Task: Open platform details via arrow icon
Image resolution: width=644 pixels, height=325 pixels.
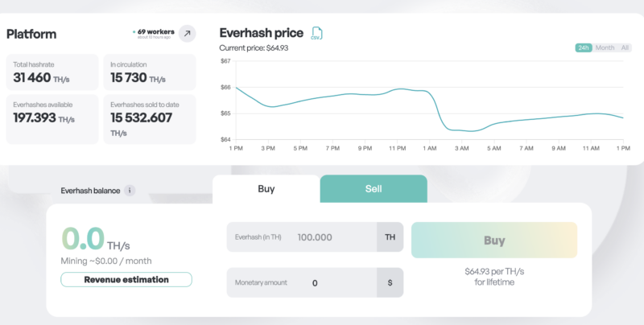Action: [186, 34]
